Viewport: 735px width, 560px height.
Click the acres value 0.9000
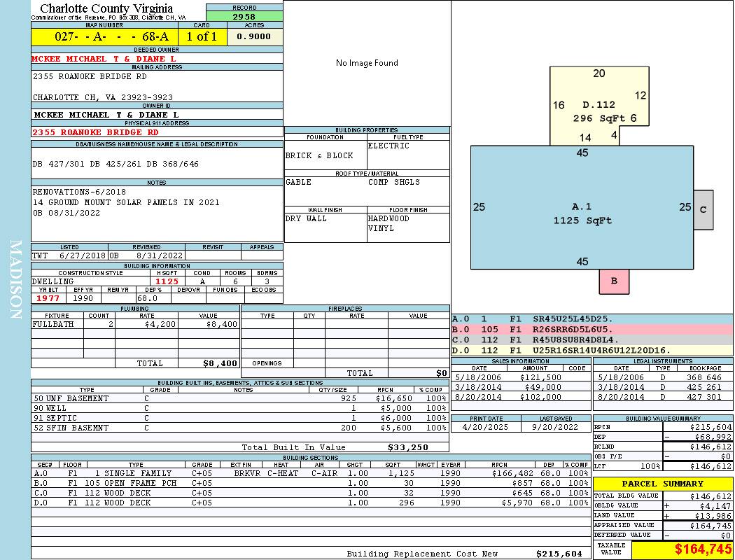coord(255,37)
